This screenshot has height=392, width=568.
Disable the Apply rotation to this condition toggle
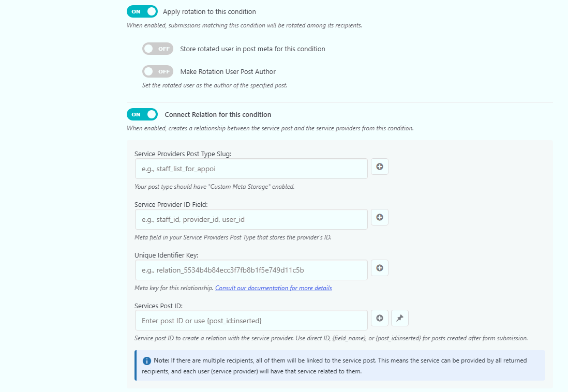tap(142, 11)
